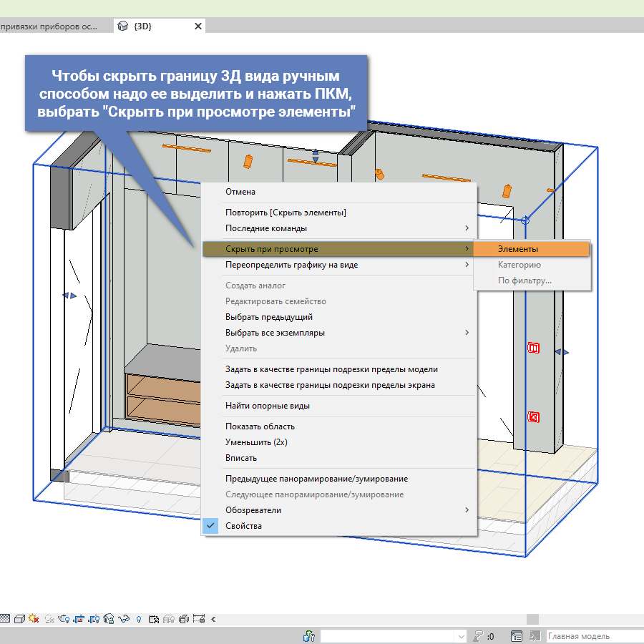
Task: Toggle the Crop View icon
Action: coord(78,619)
